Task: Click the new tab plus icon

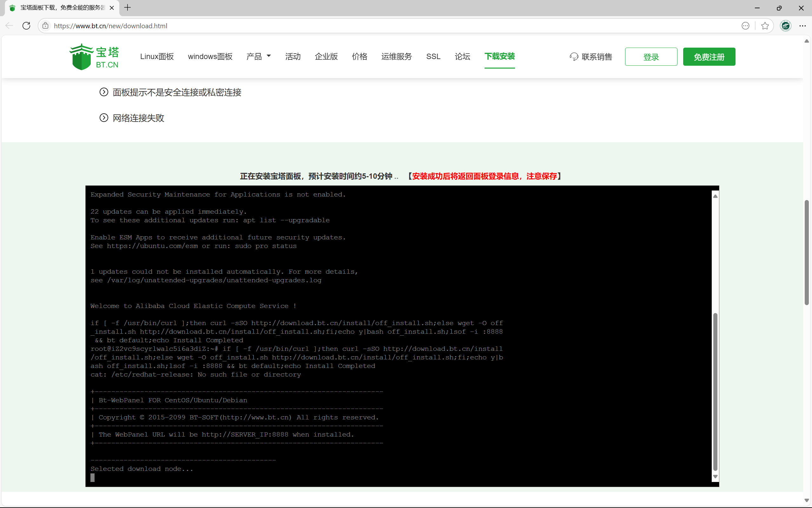Action: 128,8
